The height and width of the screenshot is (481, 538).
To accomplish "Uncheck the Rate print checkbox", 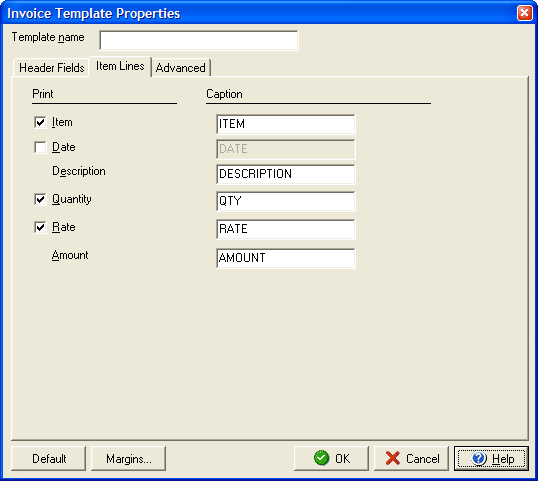I will click(x=40, y=227).
